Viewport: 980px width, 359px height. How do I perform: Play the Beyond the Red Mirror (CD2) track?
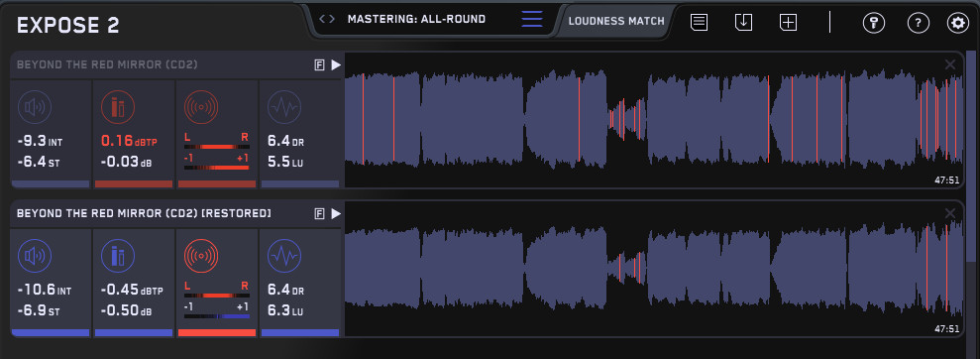pos(336,65)
